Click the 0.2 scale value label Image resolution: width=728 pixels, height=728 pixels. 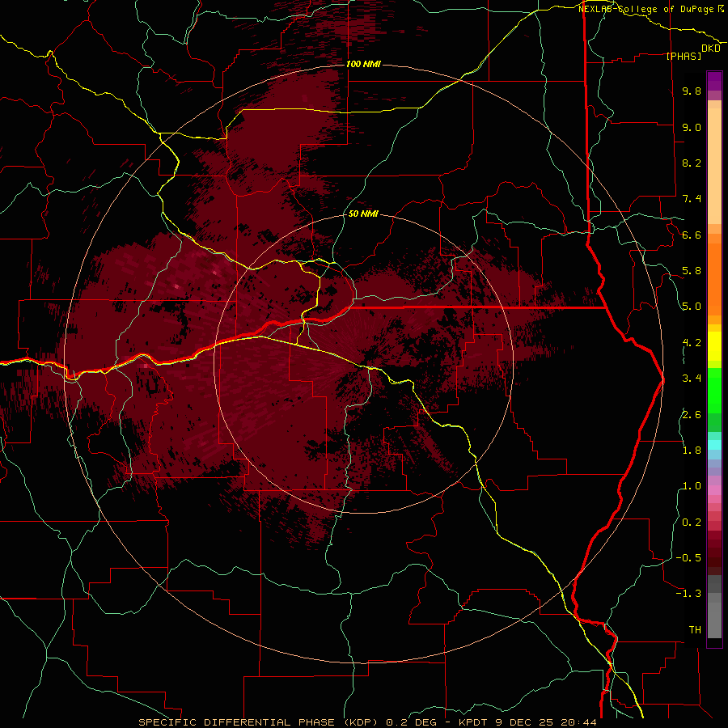(x=692, y=523)
